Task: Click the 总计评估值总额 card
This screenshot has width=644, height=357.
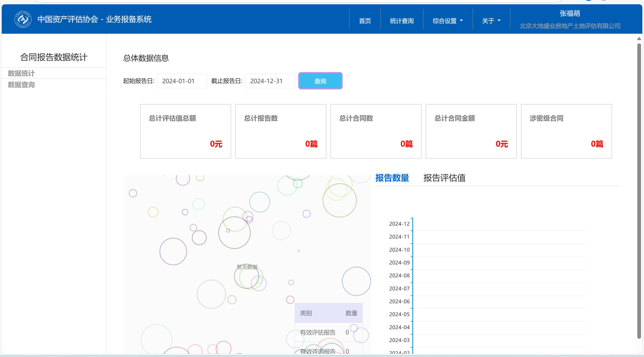Action: [x=185, y=131]
